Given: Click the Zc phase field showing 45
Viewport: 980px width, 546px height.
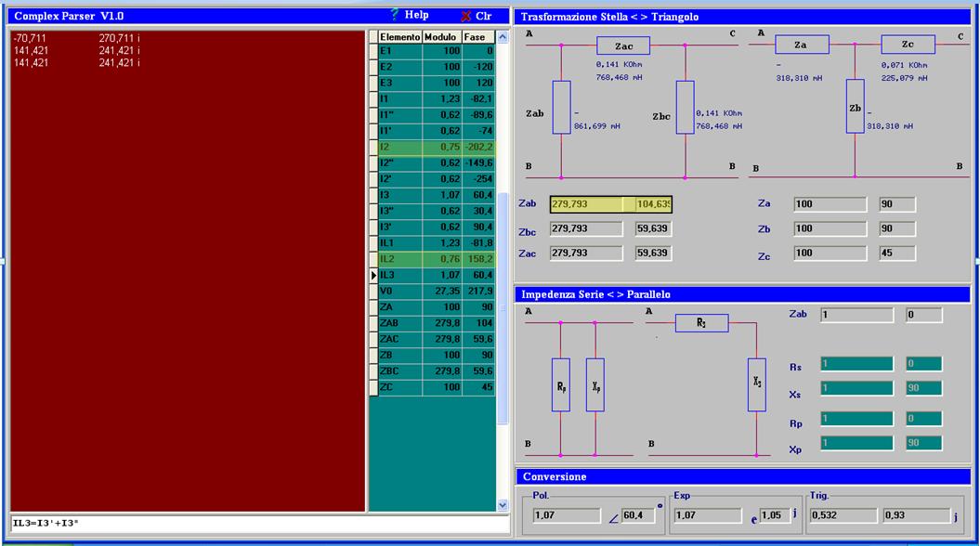Looking at the screenshot, I should (896, 253).
